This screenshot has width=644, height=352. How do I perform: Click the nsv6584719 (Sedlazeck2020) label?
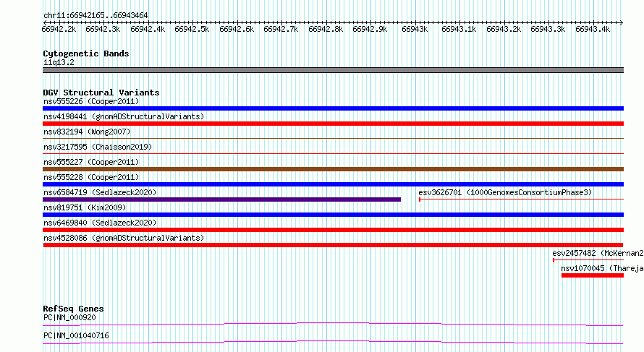point(100,192)
